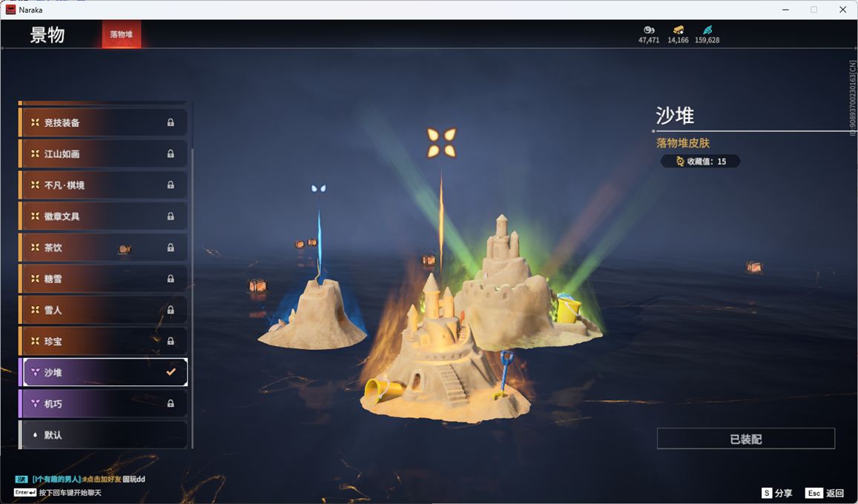Select the 雪人 skin entry
Screen dimensions: 858x504
pos(103,310)
